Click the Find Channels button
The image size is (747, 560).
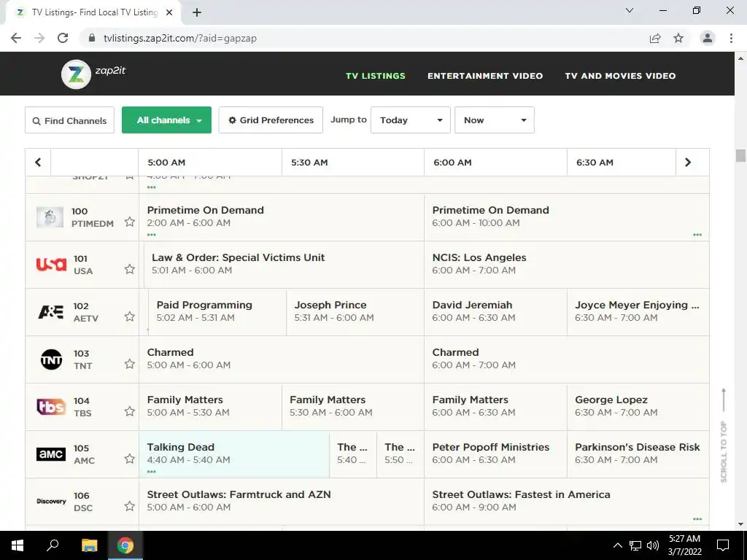[69, 120]
